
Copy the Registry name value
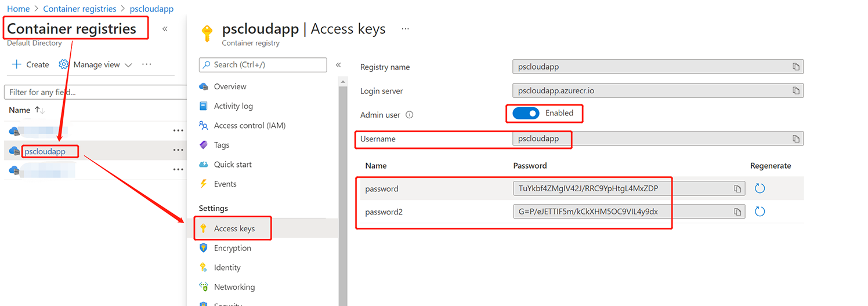(x=796, y=67)
